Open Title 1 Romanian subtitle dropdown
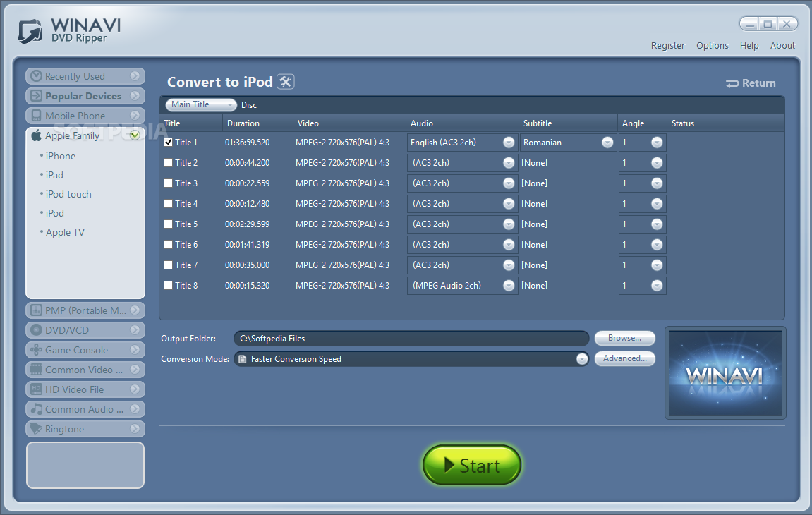 (x=607, y=143)
